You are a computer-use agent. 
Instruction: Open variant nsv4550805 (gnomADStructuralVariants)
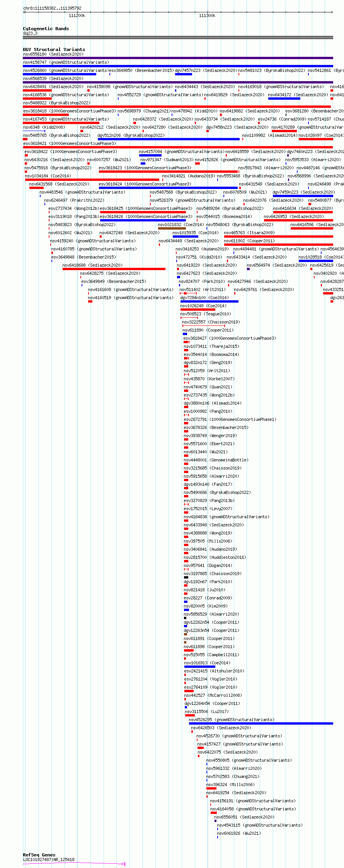249,760
